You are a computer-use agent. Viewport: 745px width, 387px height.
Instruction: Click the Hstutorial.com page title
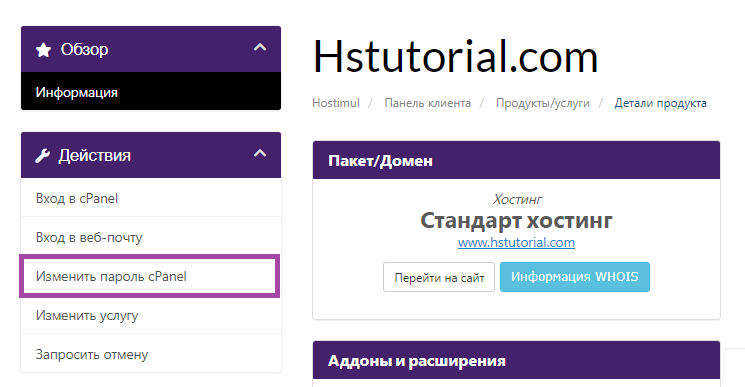(x=456, y=57)
